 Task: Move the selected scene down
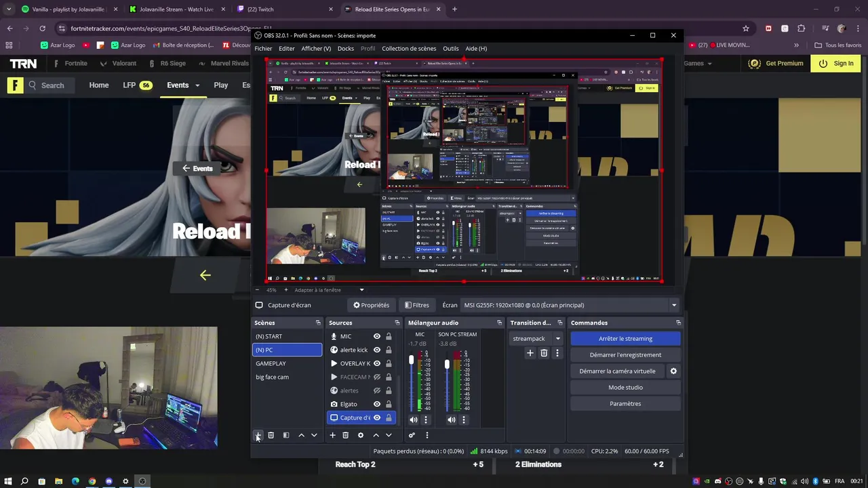(x=314, y=435)
